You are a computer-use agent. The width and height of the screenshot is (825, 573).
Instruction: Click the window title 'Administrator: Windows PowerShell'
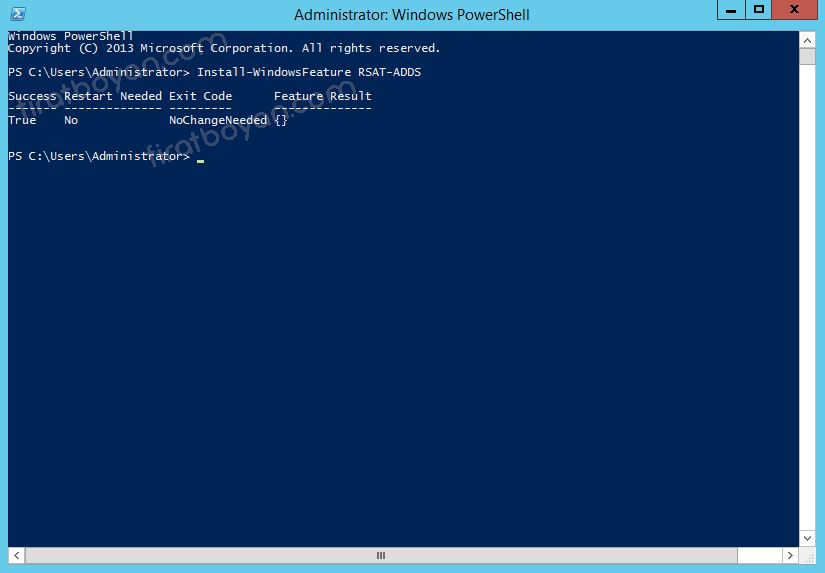[411, 15]
